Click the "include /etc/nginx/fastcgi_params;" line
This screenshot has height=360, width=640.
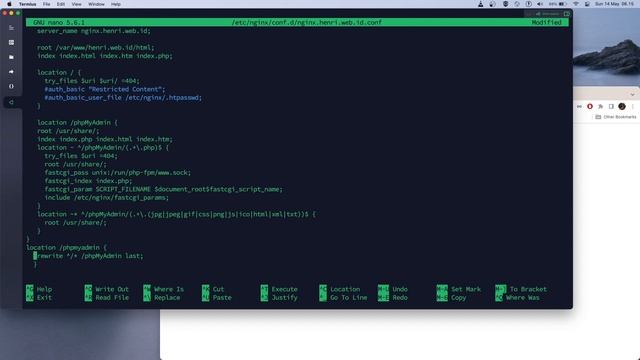click(x=107, y=198)
